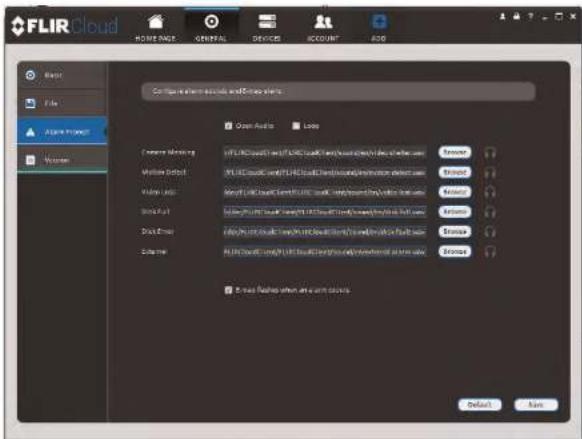Browse for the Motion Detect sound file

(x=455, y=172)
